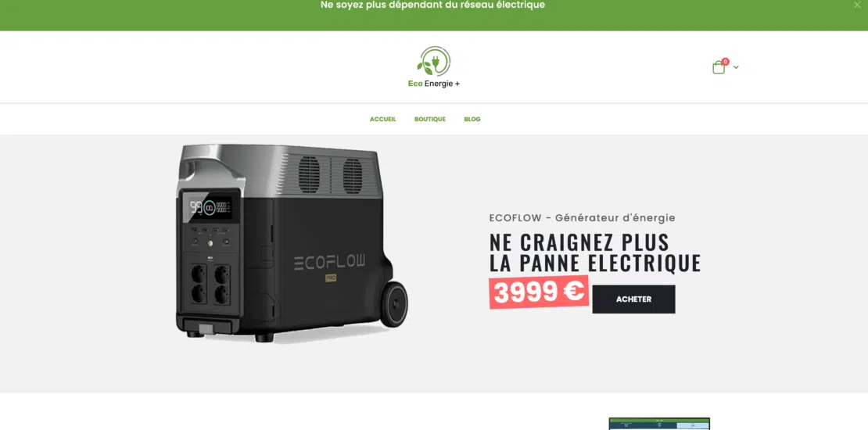Open the BOUTIQUE menu item
868x430 pixels.
(430, 119)
